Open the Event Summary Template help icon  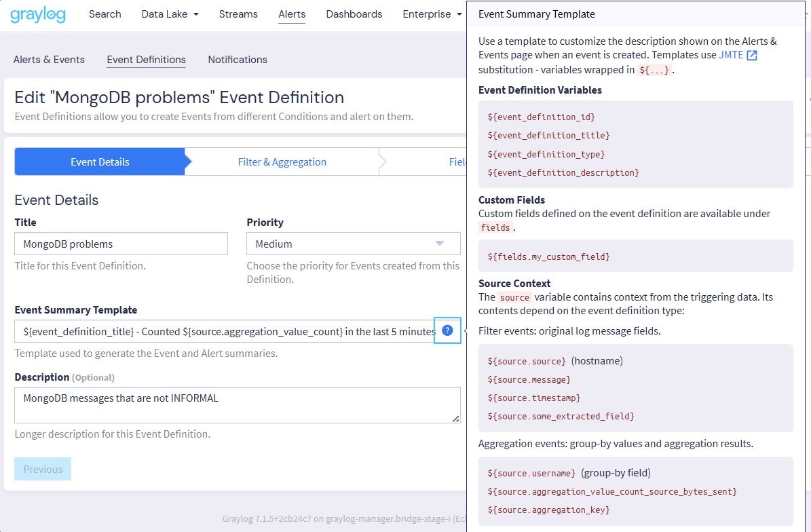click(447, 331)
